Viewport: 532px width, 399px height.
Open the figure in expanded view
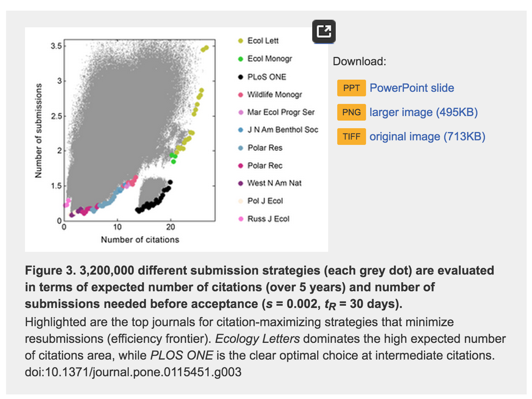(324, 31)
